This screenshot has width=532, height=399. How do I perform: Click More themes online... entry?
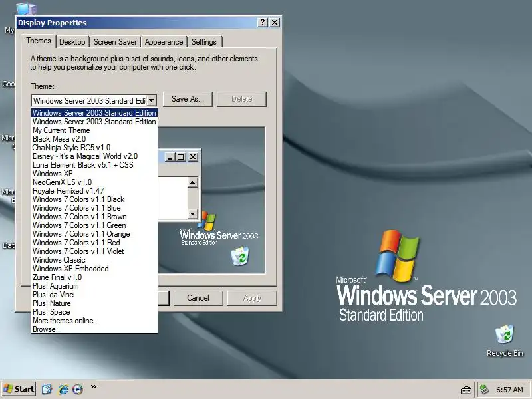tap(94, 321)
